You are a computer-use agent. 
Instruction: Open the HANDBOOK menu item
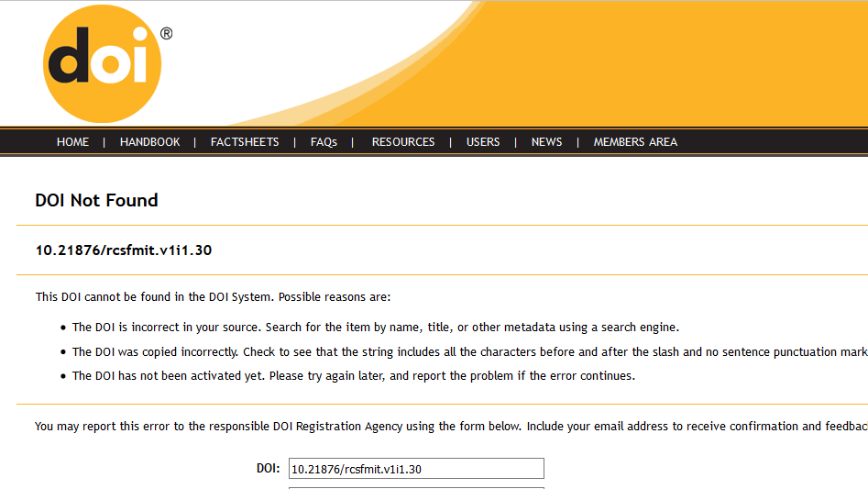(150, 142)
